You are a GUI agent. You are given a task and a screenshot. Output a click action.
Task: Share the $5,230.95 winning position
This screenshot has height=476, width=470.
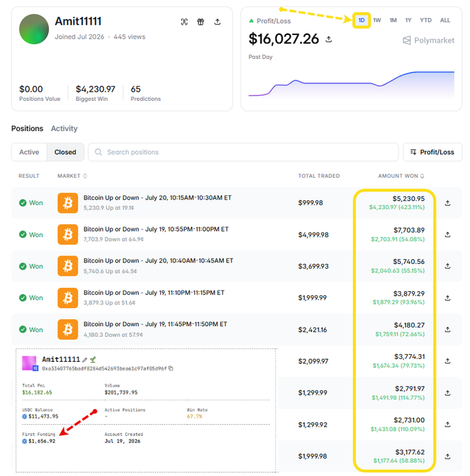448,203
